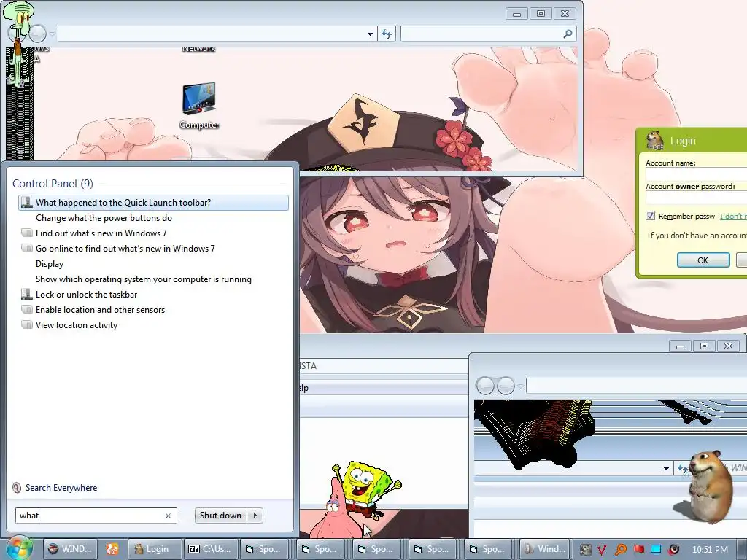Close the top Explorer window
747x560 pixels.
[x=565, y=14]
